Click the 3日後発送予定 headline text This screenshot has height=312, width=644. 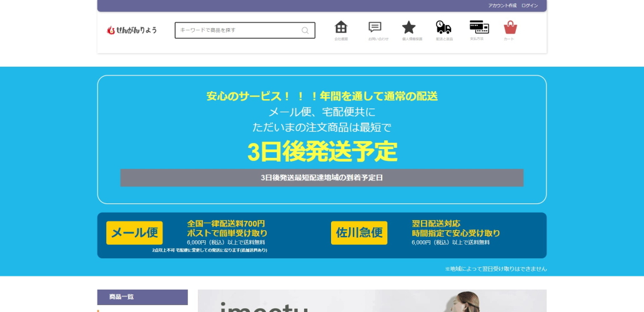[322, 152]
